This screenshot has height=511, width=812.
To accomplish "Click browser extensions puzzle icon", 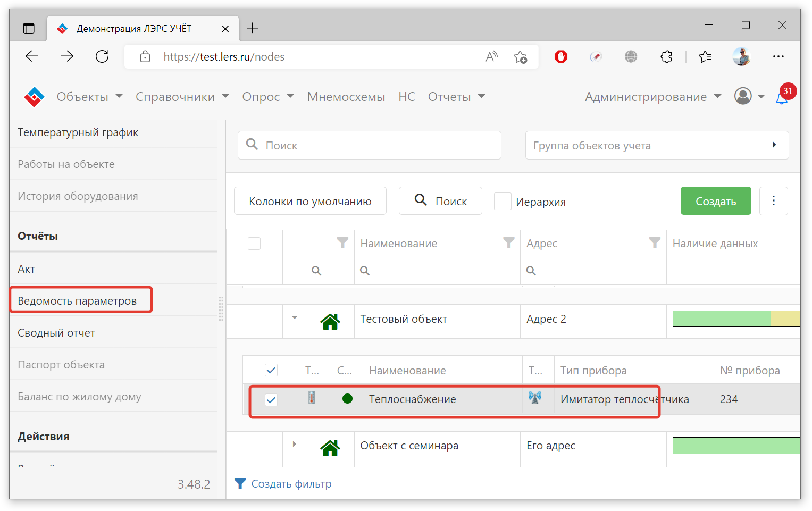I will (666, 56).
